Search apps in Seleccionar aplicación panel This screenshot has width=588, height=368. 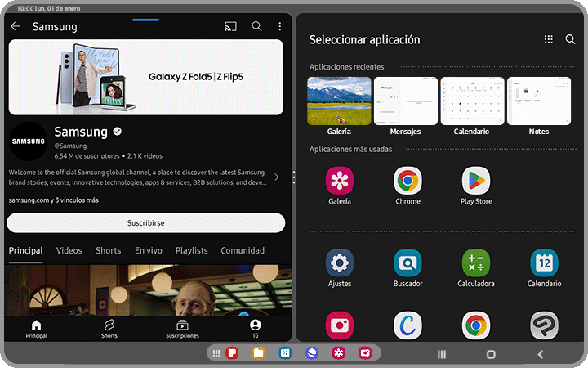pyautogui.click(x=570, y=39)
